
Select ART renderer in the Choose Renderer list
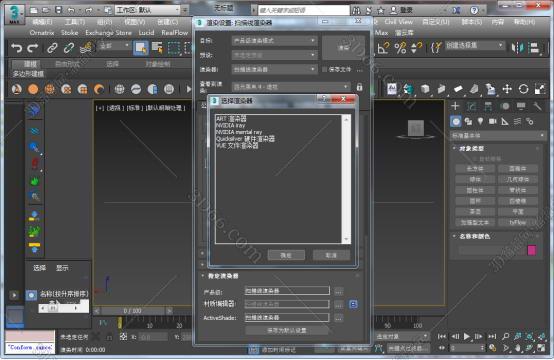pos(231,119)
